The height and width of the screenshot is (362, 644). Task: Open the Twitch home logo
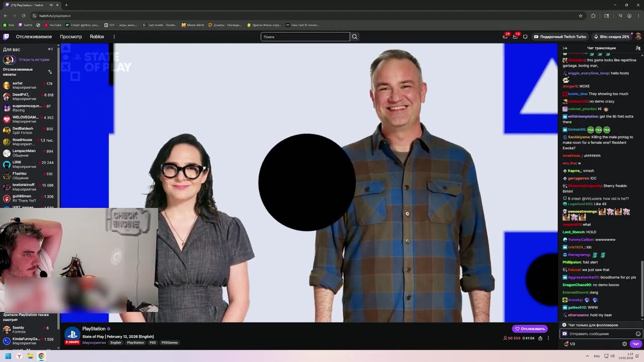pos(6,37)
